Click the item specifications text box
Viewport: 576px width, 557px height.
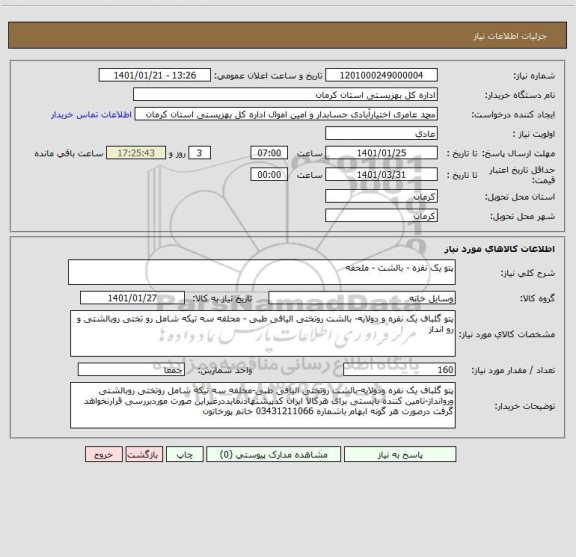point(263,334)
